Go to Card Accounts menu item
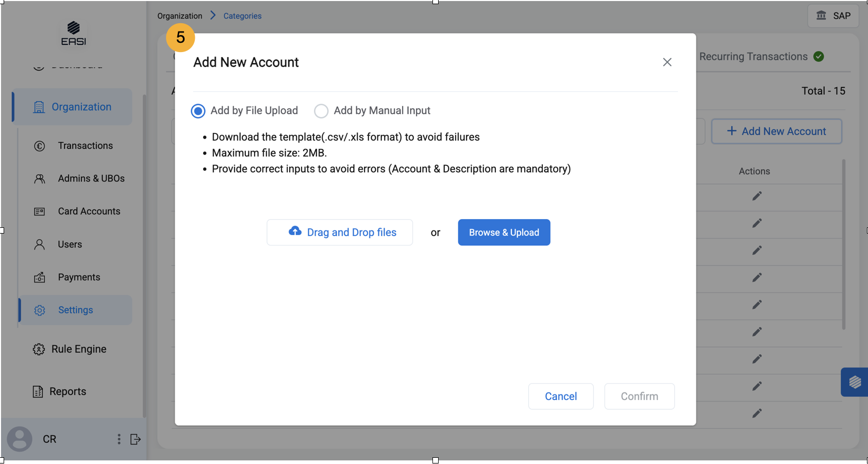This screenshot has height=464, width=868. point(89,211)
